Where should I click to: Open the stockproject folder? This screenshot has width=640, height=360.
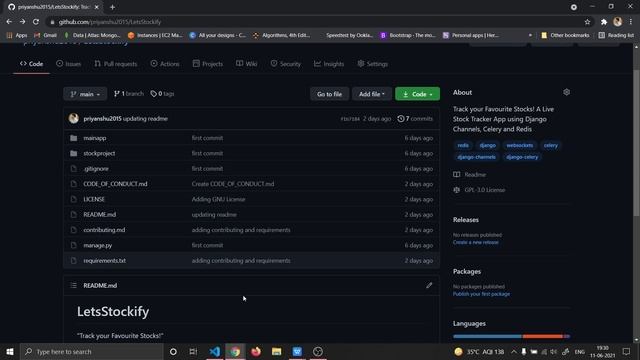tap(99, 153)
